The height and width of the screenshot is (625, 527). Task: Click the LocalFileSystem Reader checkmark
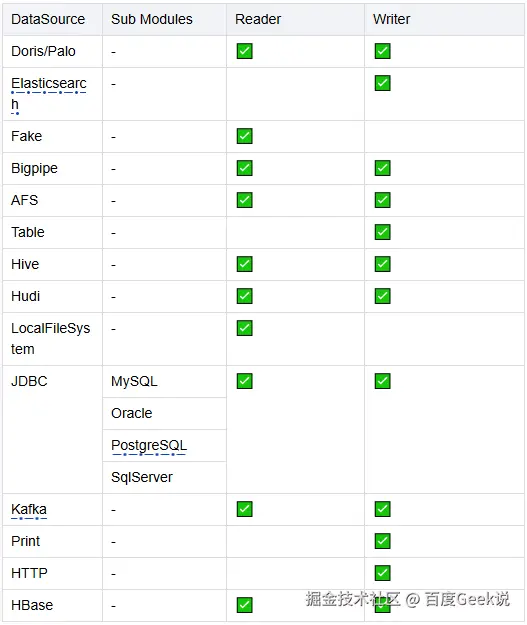[244, 328]
